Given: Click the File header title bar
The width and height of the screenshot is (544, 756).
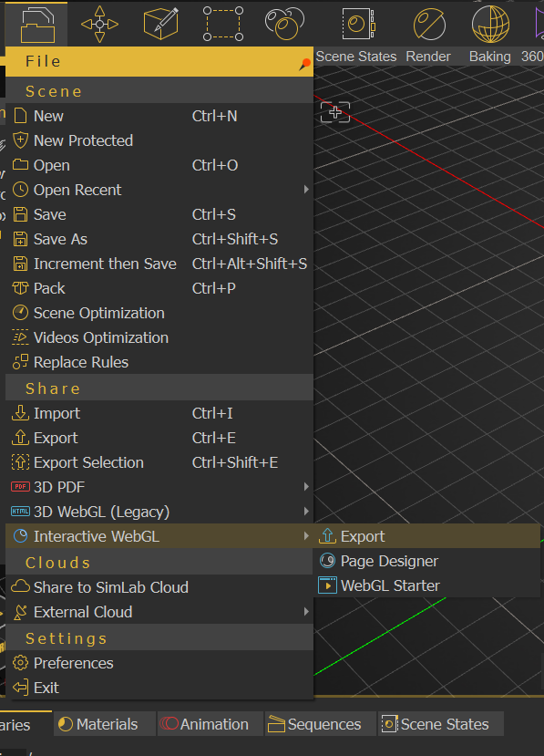Looking at the screenshot, I should tap(159, 61).
